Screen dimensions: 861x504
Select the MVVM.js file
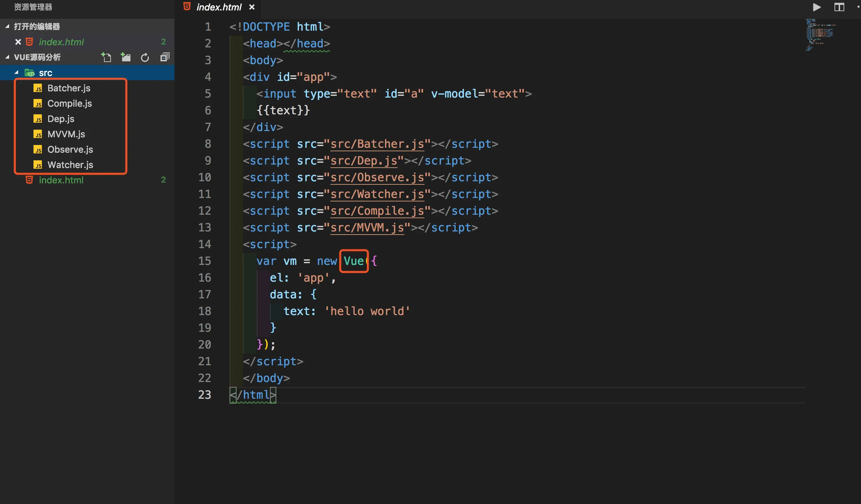tap(66, 134)
